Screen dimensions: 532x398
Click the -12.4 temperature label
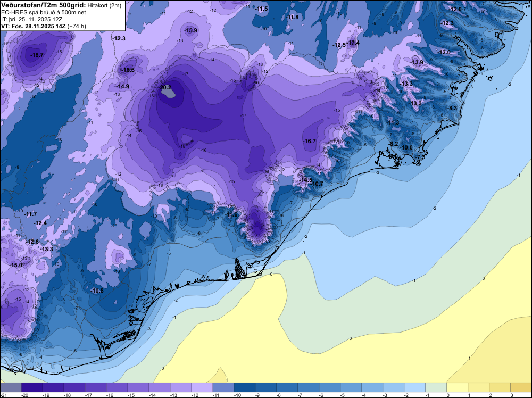[40, 223]
